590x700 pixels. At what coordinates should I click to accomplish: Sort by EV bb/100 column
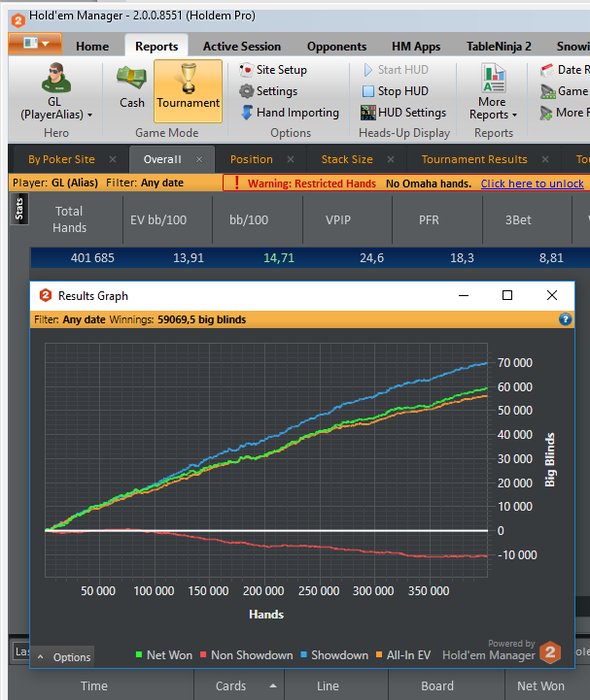[158, 220]
